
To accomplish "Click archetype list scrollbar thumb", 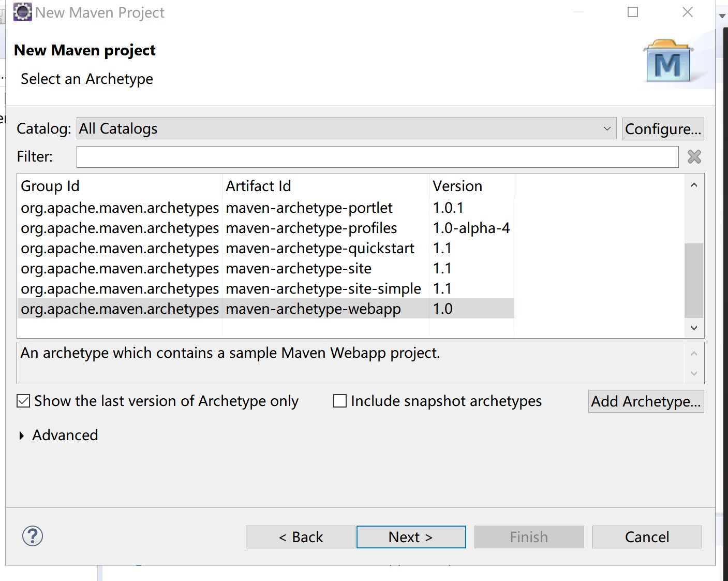I will pyautogui.click(x=694, y=280).
